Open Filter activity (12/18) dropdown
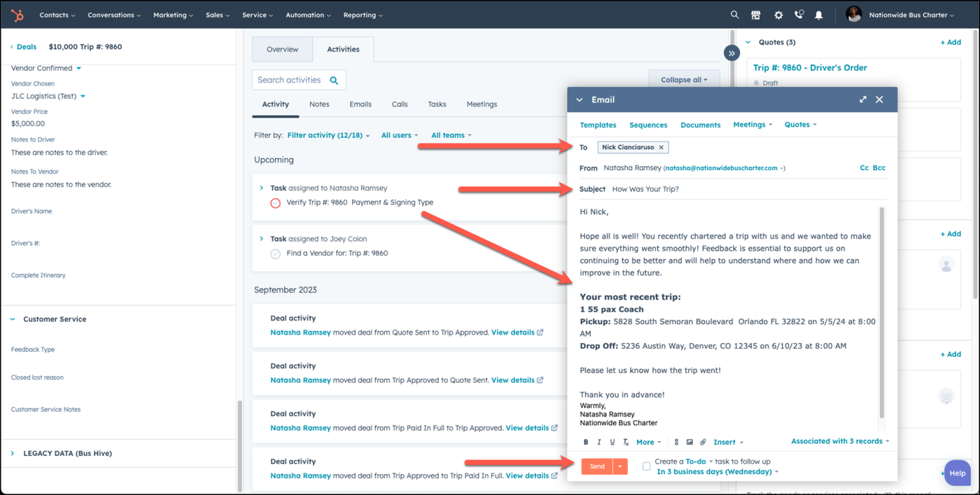The image size is (980, 495). click(328, 135)
